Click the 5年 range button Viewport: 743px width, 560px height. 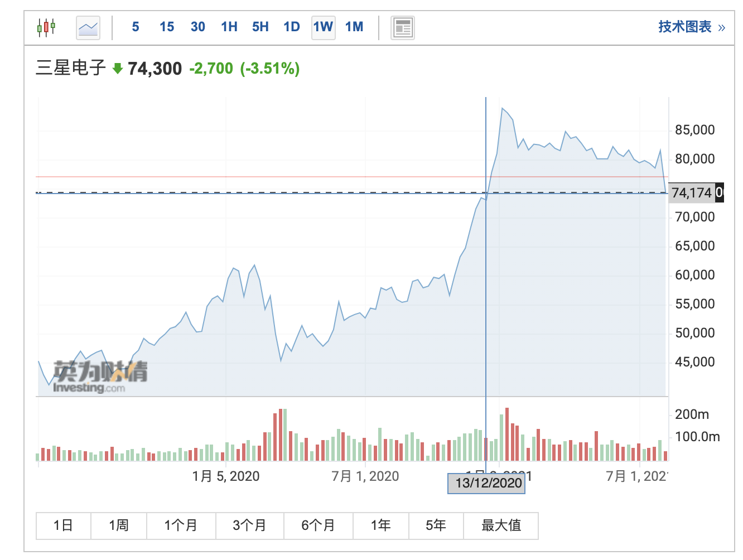(x=436, y=525)
